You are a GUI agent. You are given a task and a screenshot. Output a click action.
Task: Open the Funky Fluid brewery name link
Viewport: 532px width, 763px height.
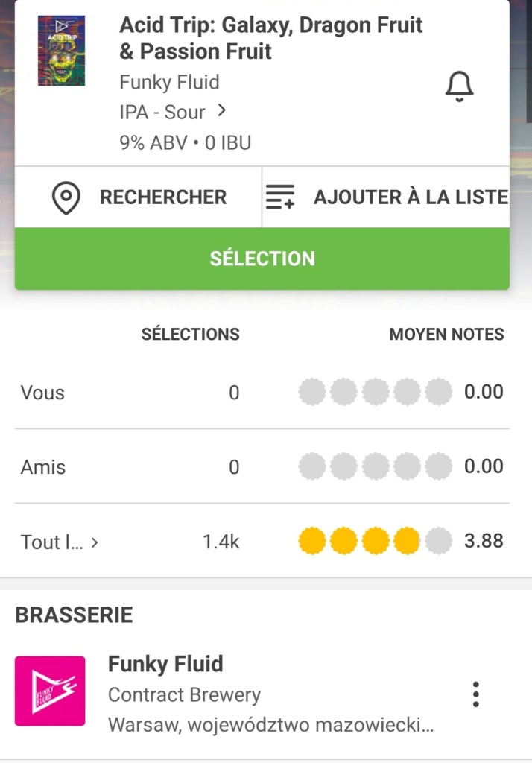point(165,664)
